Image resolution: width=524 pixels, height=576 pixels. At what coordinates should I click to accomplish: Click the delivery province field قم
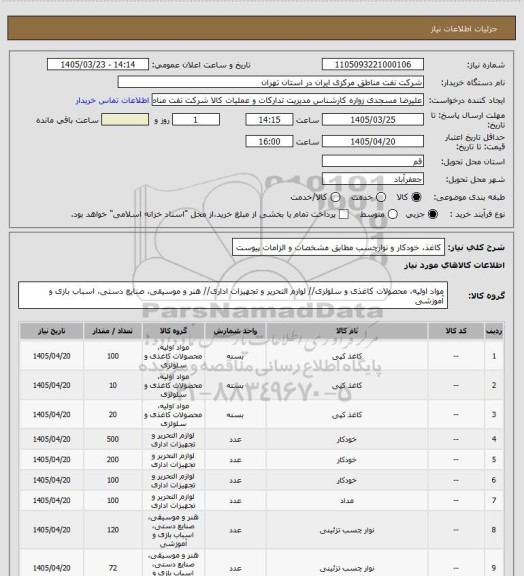[373, 161]
